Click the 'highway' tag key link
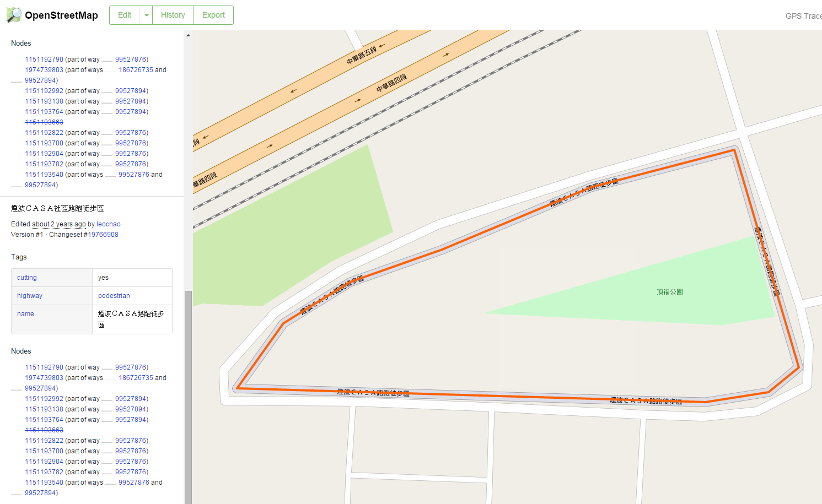This screenshot has width=822, height=504. pyautogui.click(x=30, y=296)
